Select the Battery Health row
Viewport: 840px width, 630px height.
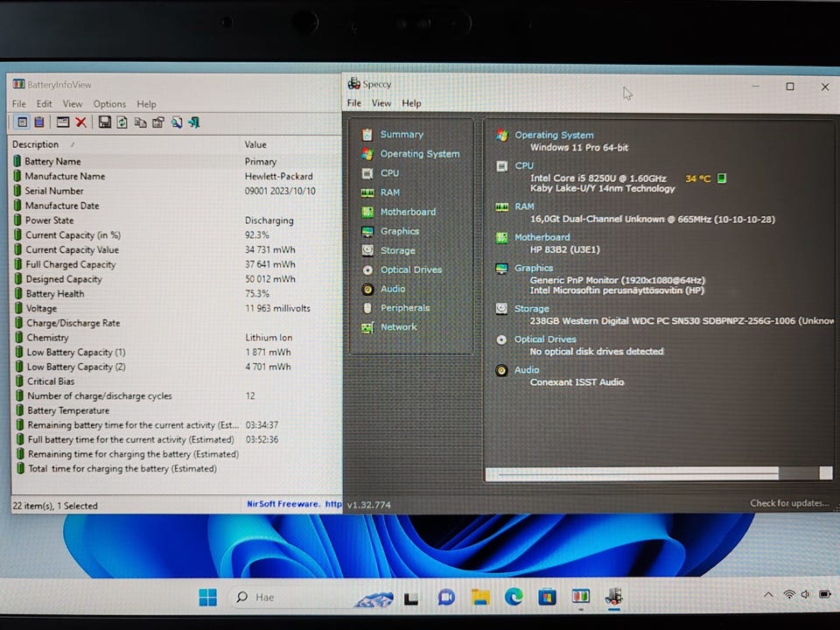click(x=54, y=294)
